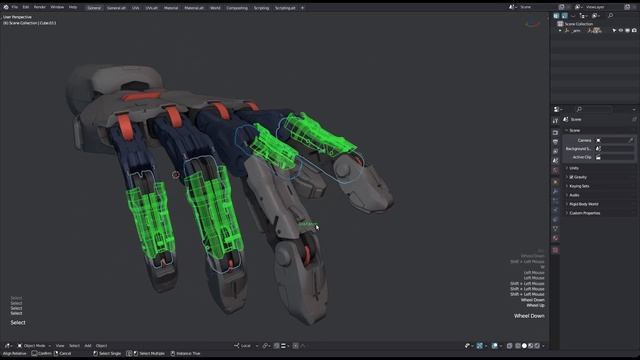Viewport: 640px width, 360px height.
Task: Open the properties editor type dropdown
Action: pos(558,109)
